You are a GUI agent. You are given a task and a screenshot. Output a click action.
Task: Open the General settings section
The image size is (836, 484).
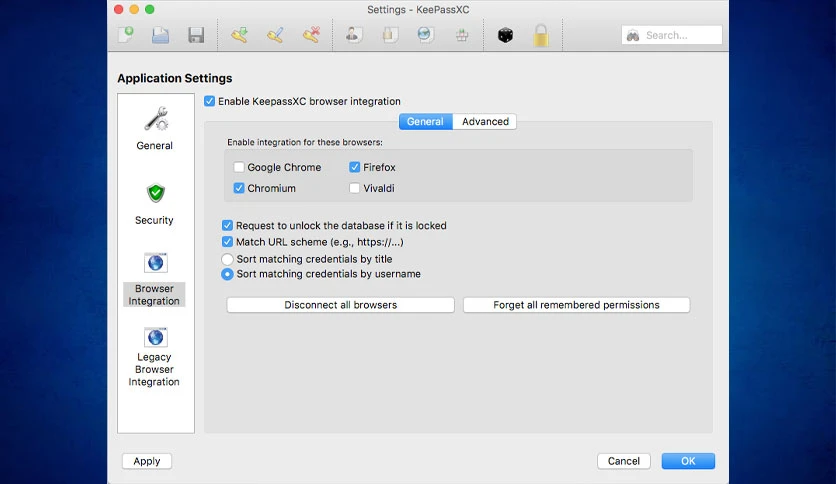point(155,128)
